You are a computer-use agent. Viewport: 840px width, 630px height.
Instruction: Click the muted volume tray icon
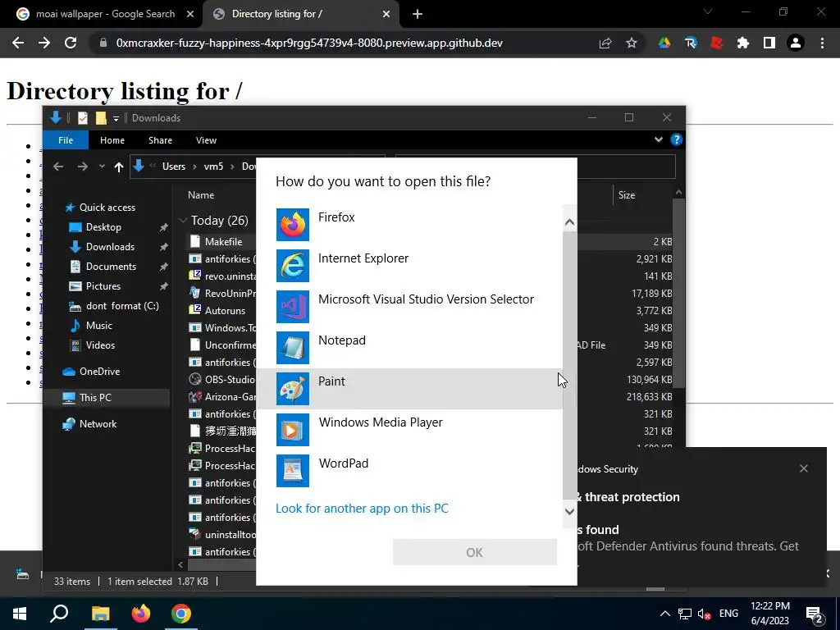point(704,614)
